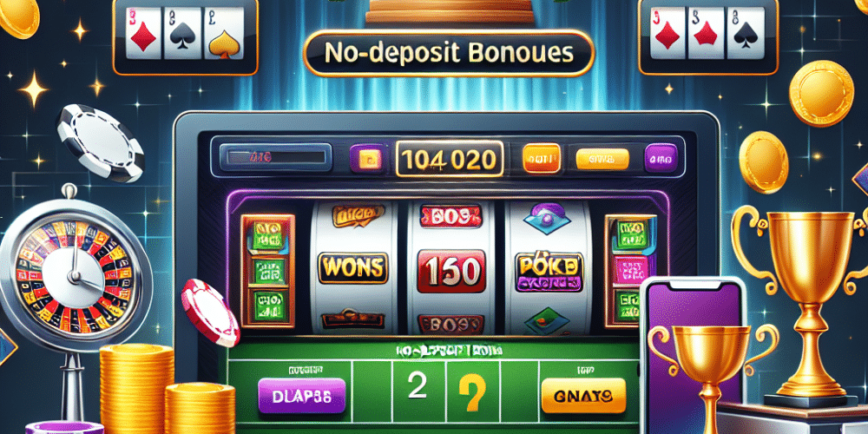Select the POKE reel symbol
Image resolution: width=868 pixels, height=434 pixels.
point(548,273)
